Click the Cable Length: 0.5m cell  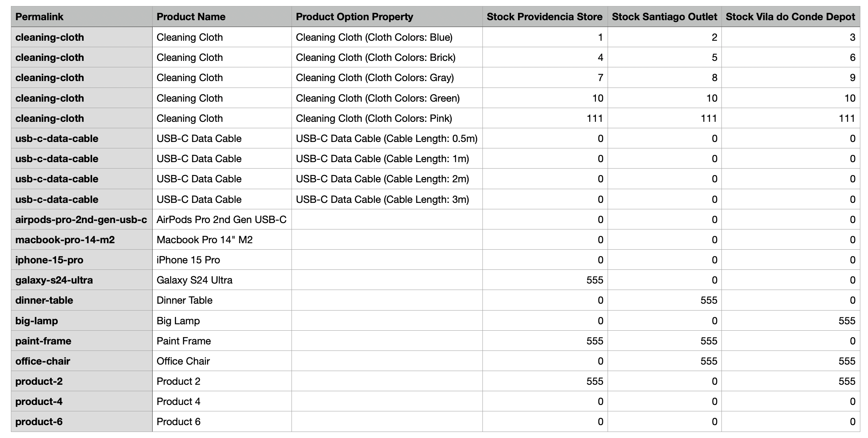(387, 138)
